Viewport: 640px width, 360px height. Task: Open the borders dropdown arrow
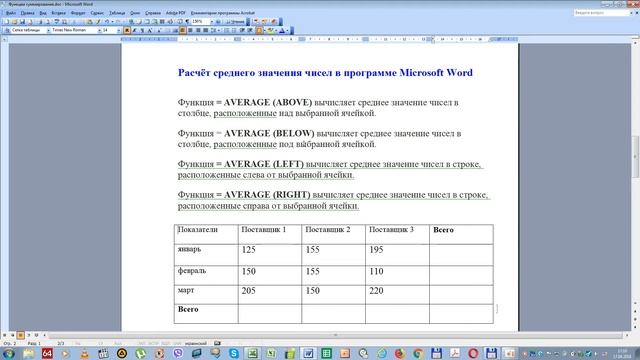[x=264, y=30]
